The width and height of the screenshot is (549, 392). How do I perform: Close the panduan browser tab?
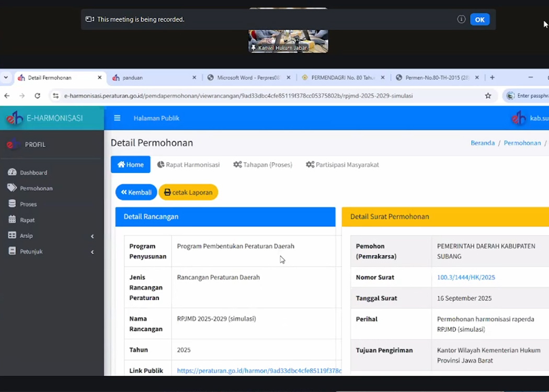coord(194,77)
